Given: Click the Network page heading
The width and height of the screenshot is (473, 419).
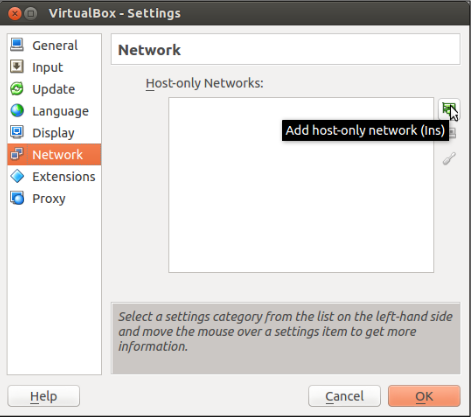Looking at the screenshot, I should (x=149, y=50).
